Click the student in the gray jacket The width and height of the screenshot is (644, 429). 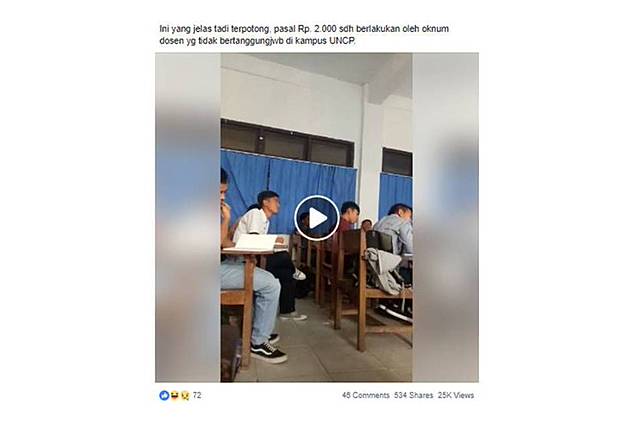pyautogui.click(x=394, y=228)
